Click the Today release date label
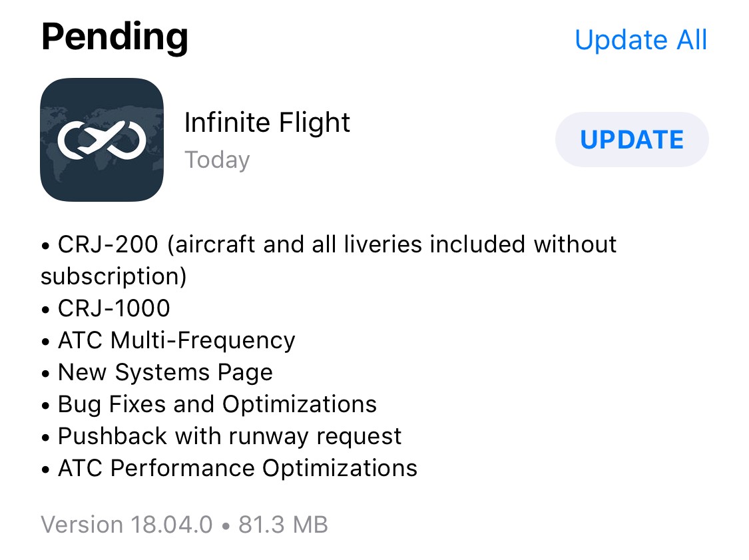Screen dimensions: 749x560 (217, 160)
